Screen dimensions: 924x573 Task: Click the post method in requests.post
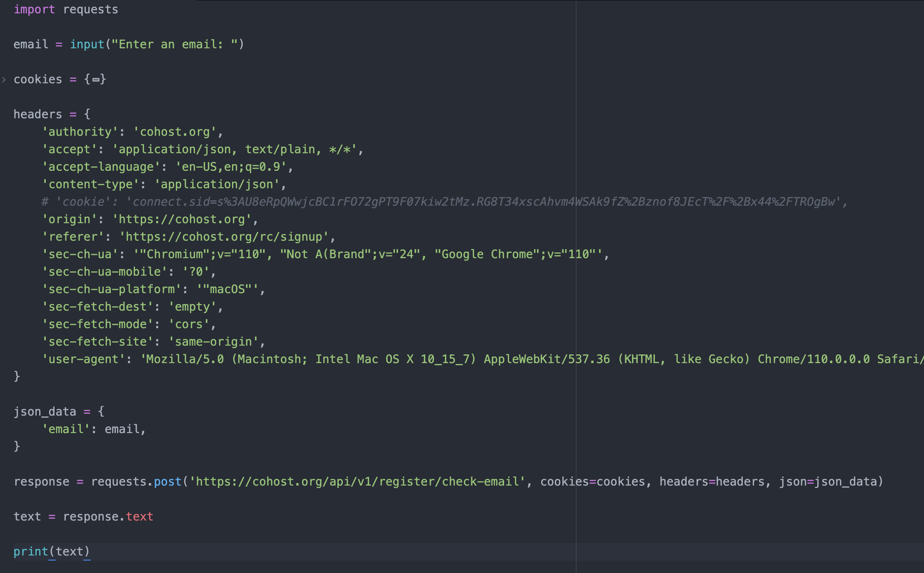pos(167,481)
